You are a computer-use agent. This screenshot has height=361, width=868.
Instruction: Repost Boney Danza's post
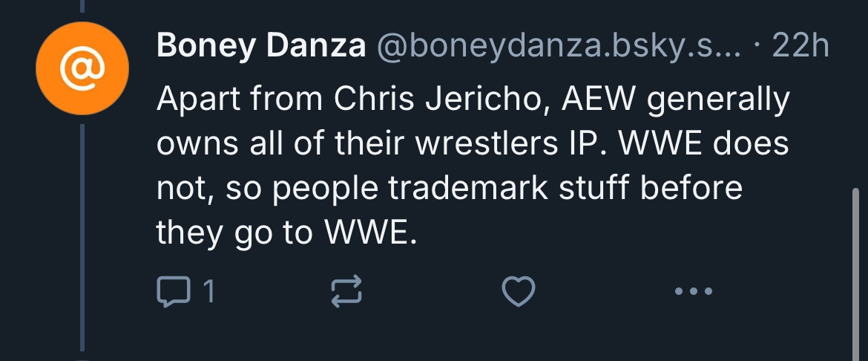click(346, 290)
